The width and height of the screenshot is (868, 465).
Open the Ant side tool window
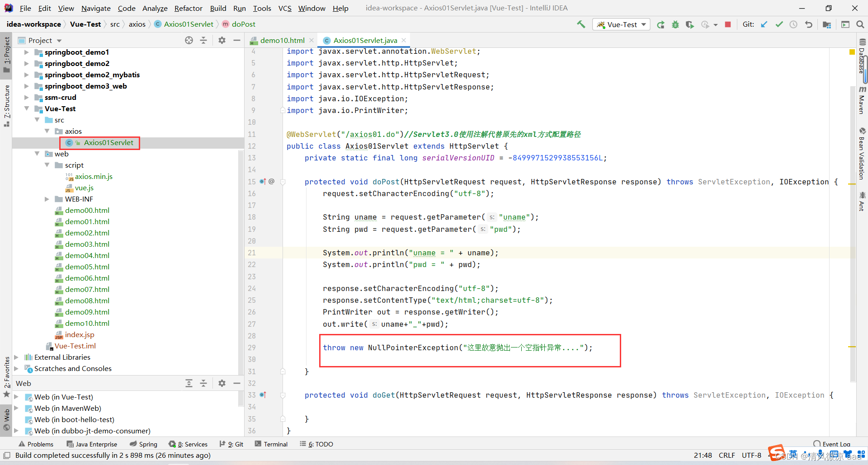pyautogui.click(x=862, y=202)
